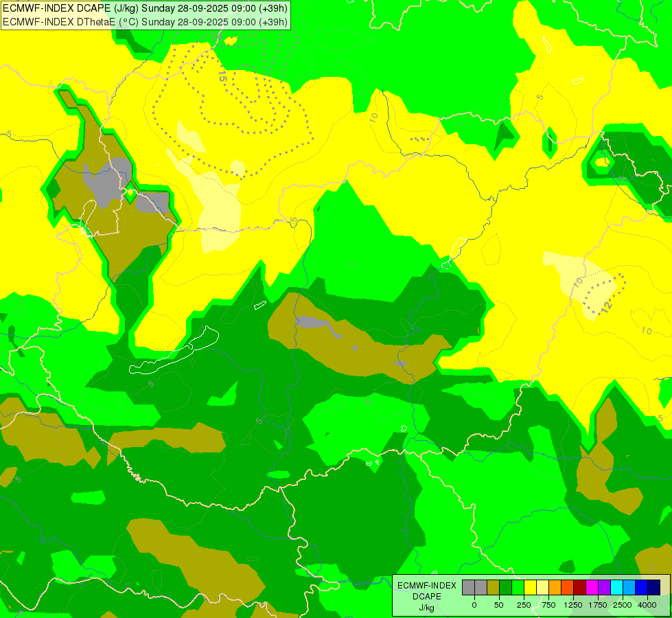Click the legend tick value 4000
Screen dimensions: 672x618
[x=647, y=605]
